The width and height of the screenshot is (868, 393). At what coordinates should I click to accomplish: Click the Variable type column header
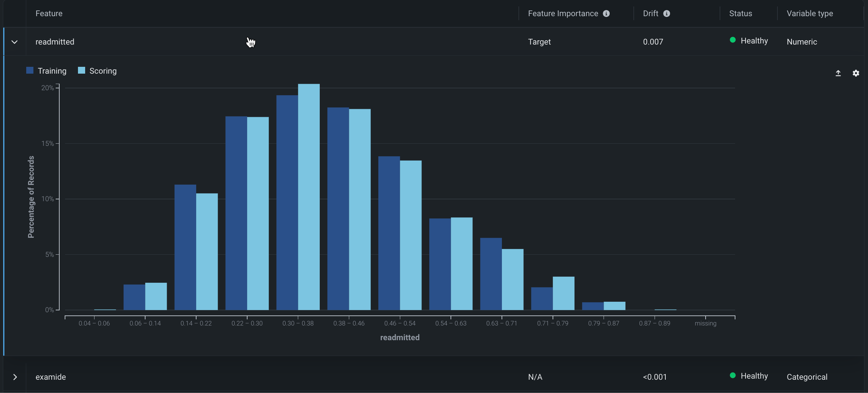pyautogui.click(x=809, y=14)
